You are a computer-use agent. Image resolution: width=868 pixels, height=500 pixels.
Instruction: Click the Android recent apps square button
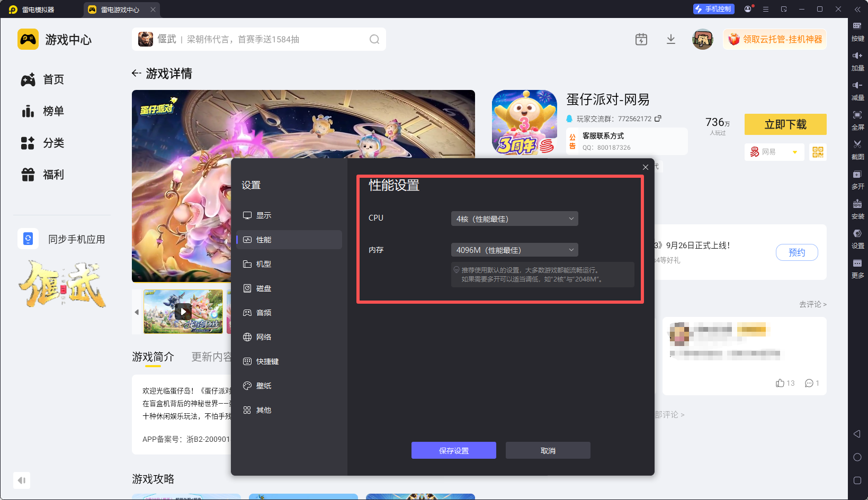[857, 480]
